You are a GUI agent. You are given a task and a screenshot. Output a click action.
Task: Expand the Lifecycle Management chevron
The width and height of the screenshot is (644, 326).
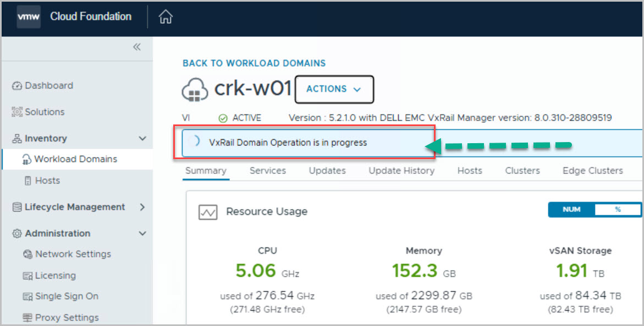coord(142,207)
